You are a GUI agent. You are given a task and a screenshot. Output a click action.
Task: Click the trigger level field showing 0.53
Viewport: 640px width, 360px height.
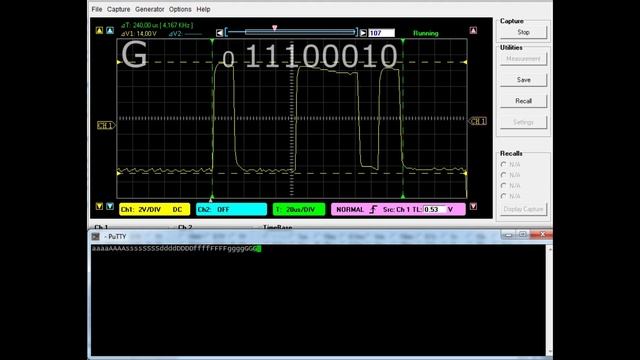point(434,209)
